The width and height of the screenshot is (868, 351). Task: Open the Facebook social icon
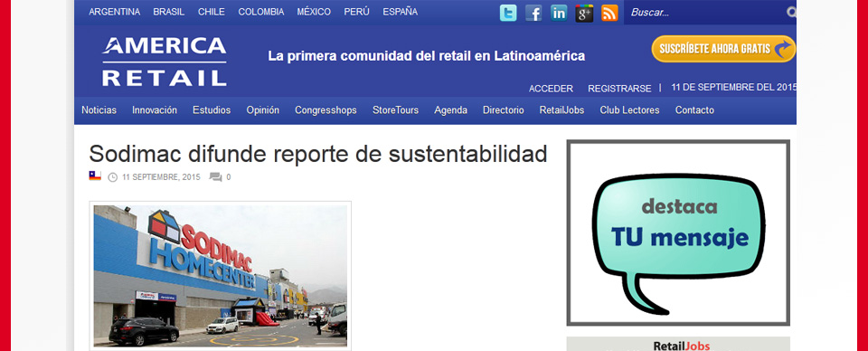(x=533, y=13)
